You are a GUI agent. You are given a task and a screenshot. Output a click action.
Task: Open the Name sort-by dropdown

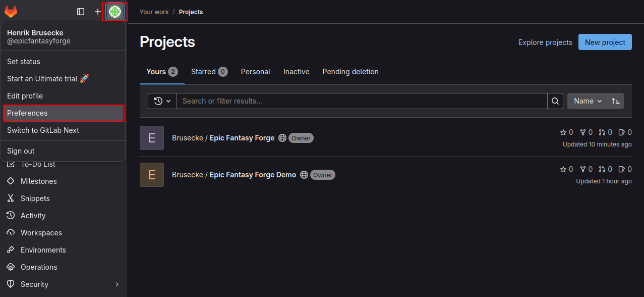tap(588, 101)
